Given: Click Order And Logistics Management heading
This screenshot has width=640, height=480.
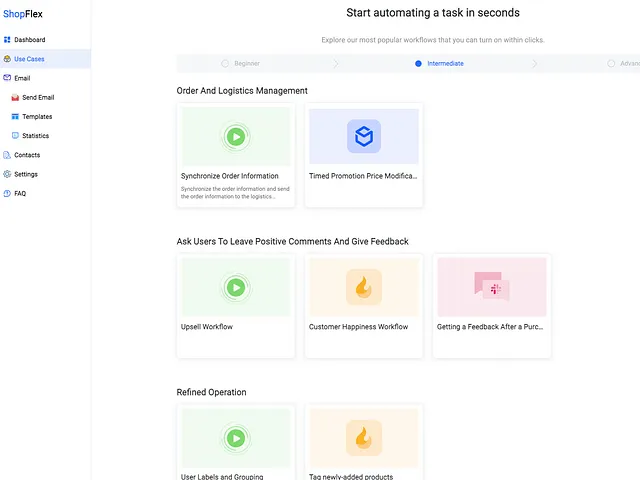Looking at the screenshot, I should [x=242, y=91].
